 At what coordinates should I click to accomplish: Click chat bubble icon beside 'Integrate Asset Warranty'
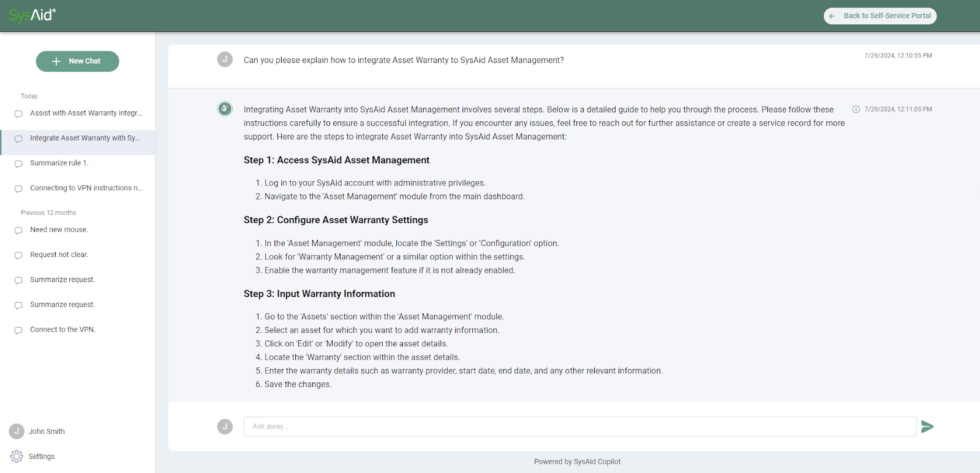(x=18, y=139)
